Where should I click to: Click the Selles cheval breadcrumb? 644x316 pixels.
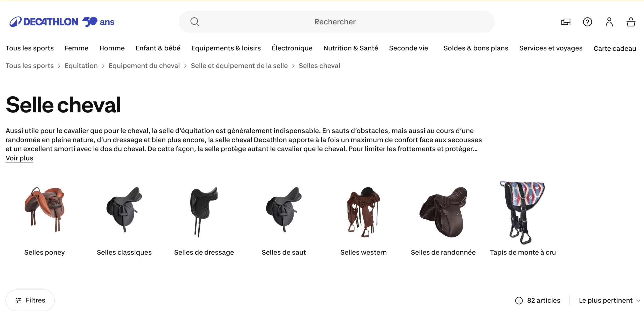(319, 66)
